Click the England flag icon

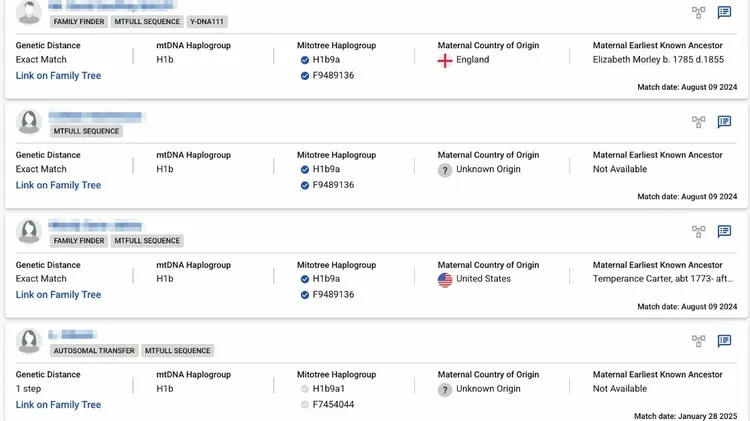(x=445, y=60)
